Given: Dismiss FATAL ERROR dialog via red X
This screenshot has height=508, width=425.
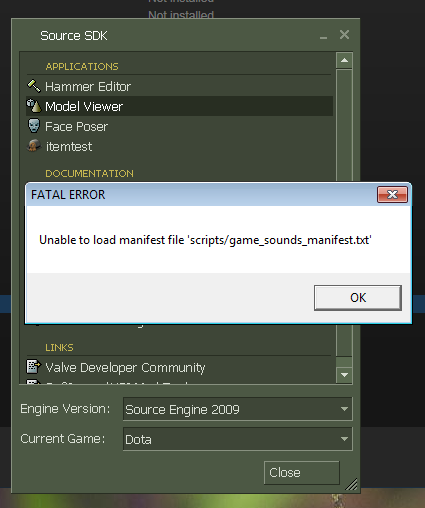Looking at the screenshot, I should pyautogui.click(x=392, y=195).
